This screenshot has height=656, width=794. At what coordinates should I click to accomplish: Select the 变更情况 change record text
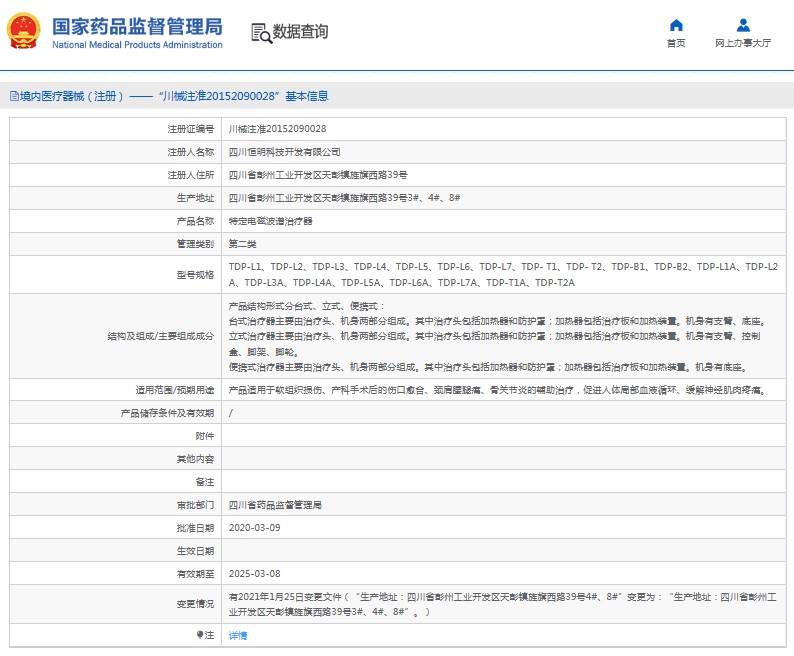(x=502, y=604)
